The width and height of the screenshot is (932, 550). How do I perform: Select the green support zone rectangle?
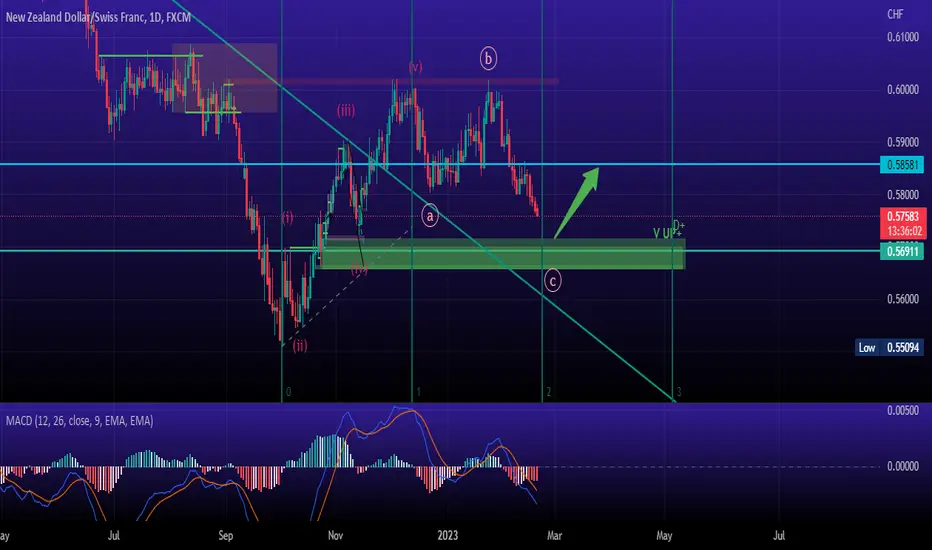(x=500, y=254)
